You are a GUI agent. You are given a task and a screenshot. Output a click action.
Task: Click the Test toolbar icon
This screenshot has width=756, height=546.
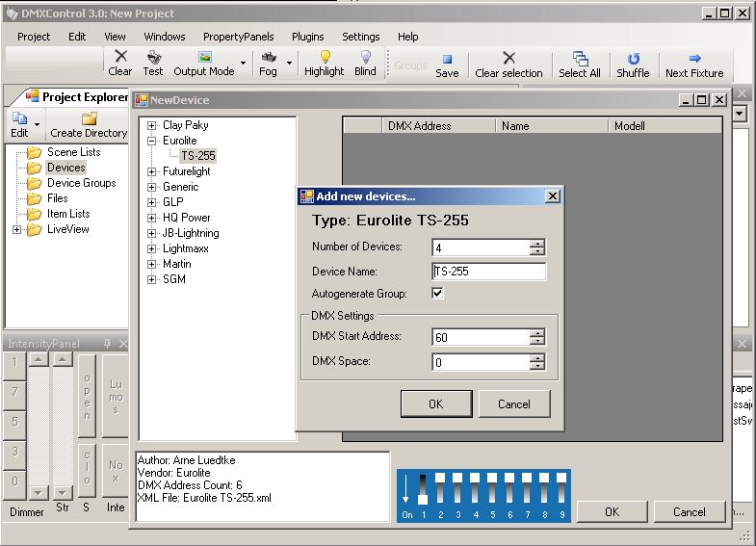[x=153, y=57]
